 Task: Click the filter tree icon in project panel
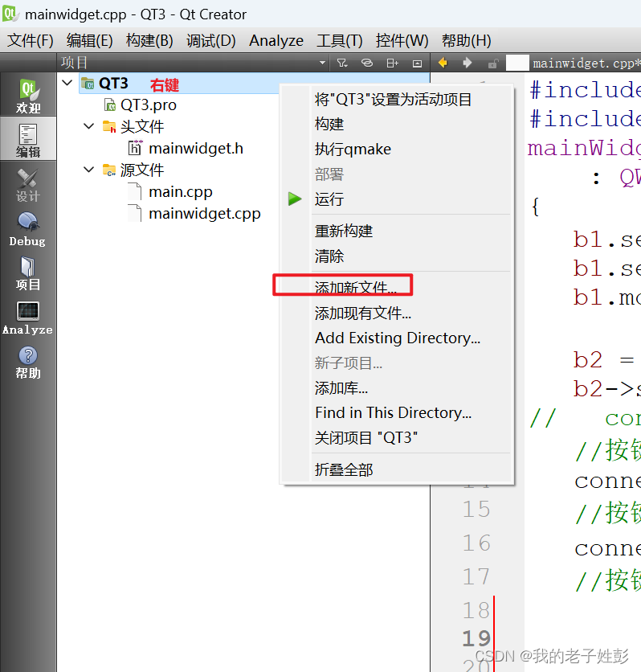341,64
